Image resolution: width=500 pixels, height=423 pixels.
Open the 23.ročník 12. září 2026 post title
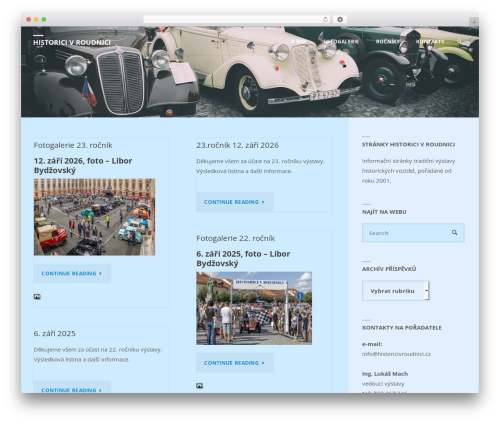[x=237, y=145]
